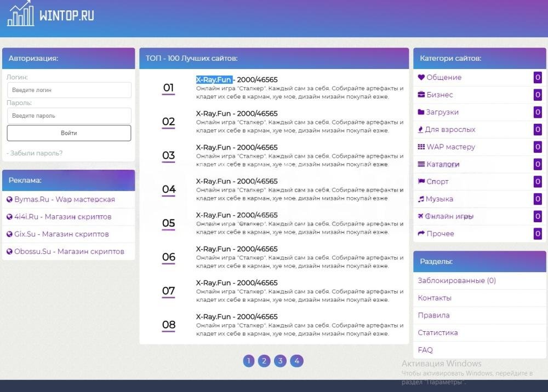Click the heart icon next to Общение
This screenshot has width=548, height=392.
[x=421, y=78]
